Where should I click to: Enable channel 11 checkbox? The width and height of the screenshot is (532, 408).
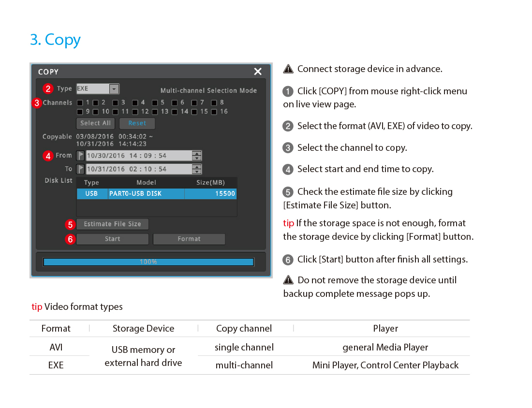(x=116, y=112)
